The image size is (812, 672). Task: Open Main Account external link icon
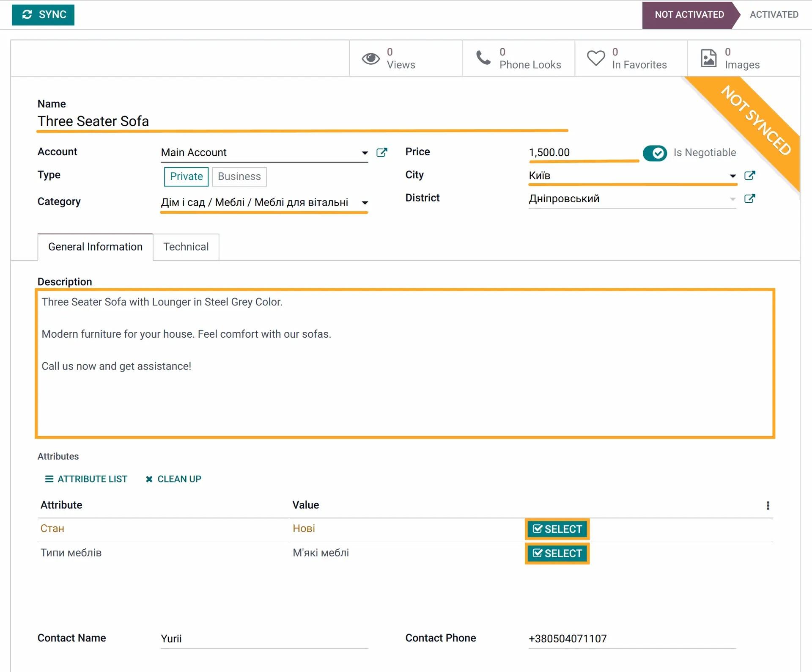(381, 152)
